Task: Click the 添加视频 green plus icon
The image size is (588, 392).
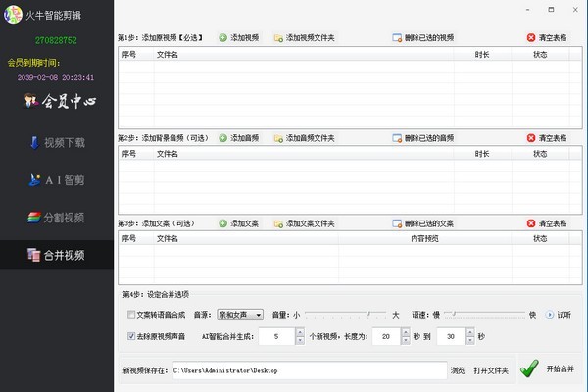Action: click(223, 38)
